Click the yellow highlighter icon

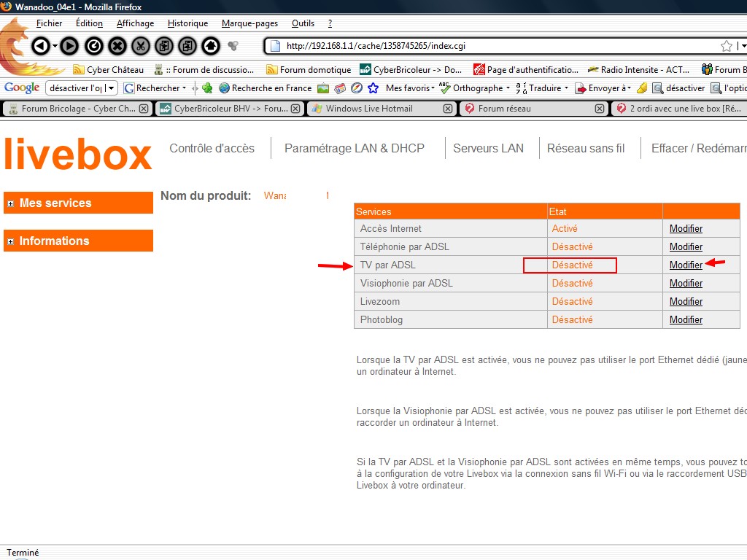(x=642, y=88)
